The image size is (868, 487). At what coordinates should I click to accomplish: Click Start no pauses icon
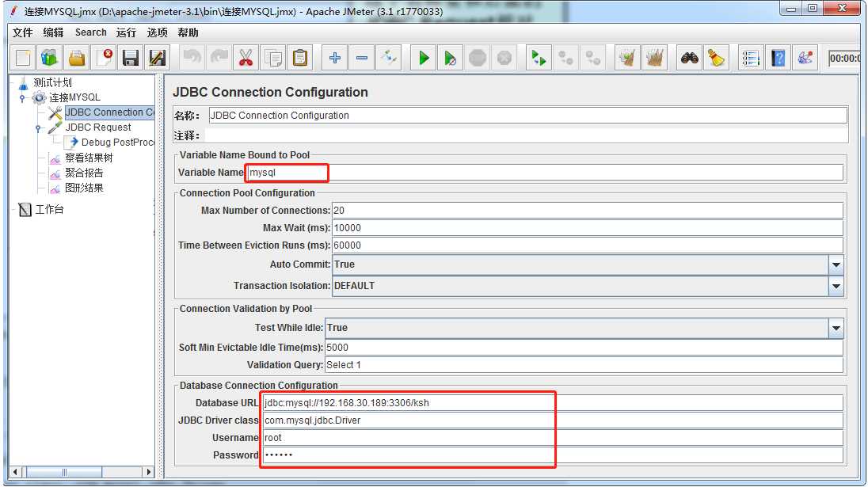coord(450,58)
